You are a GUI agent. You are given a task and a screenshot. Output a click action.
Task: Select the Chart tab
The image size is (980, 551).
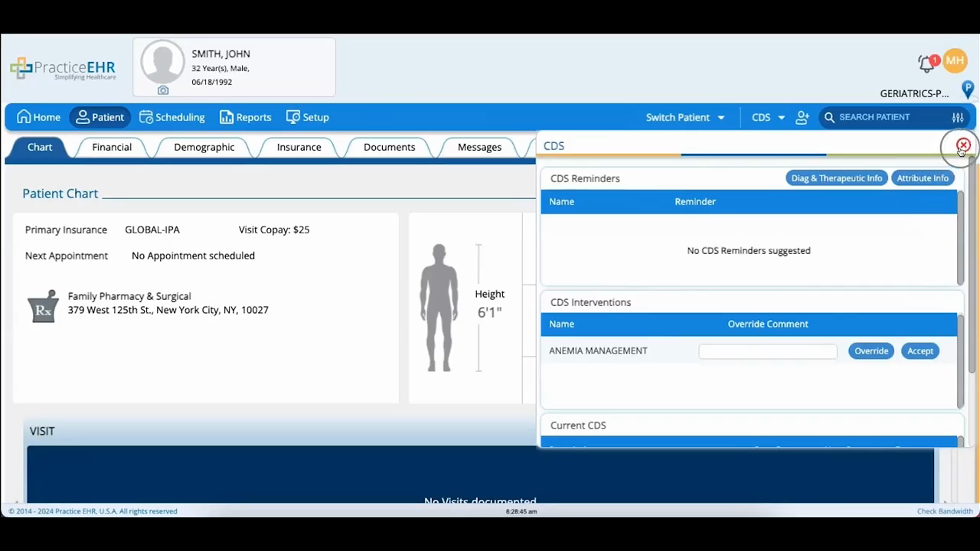[40, 147]
